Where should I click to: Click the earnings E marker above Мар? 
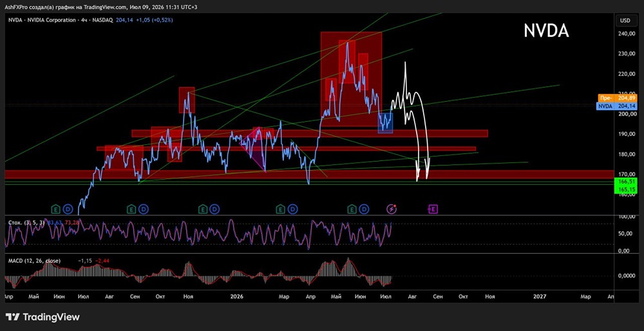[x=281, y=210]
